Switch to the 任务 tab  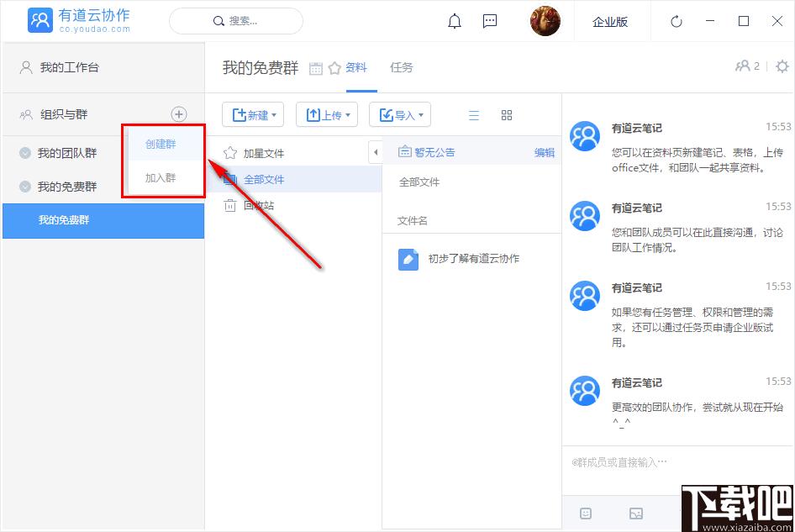[x=401, y=67]
